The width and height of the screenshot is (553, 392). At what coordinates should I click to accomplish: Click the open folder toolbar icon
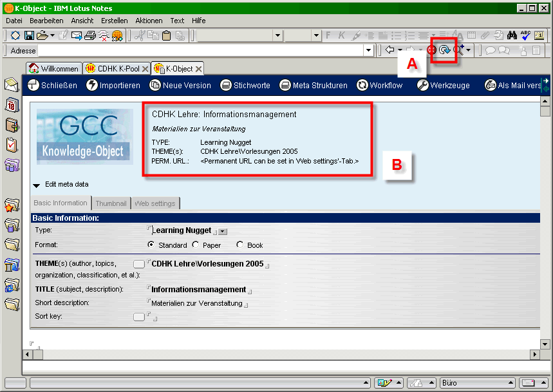[x=42, y=35]
